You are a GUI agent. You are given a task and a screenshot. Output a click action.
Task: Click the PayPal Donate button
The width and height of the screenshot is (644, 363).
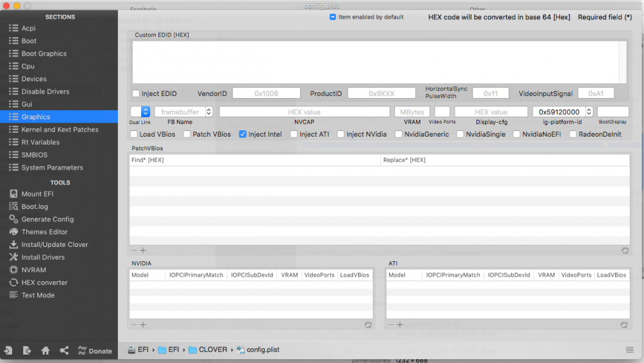coord(95,351)
